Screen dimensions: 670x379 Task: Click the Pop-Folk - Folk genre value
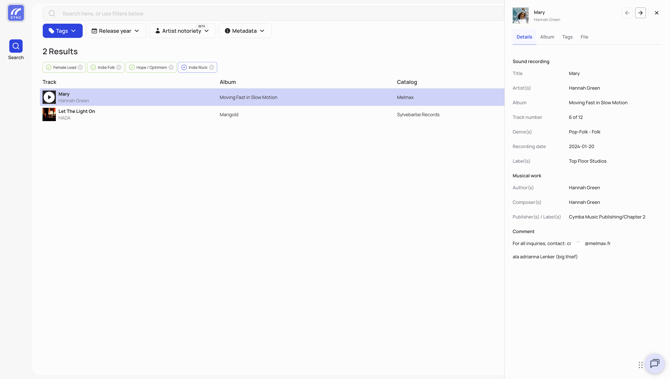[584, 132]
